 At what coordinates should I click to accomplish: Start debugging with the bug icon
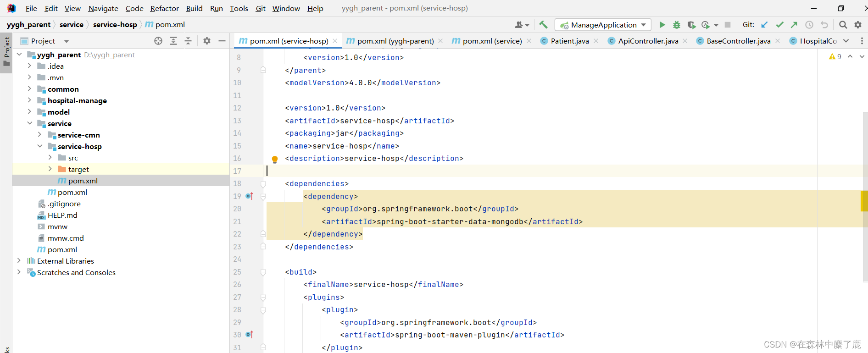tap(677, 25)
